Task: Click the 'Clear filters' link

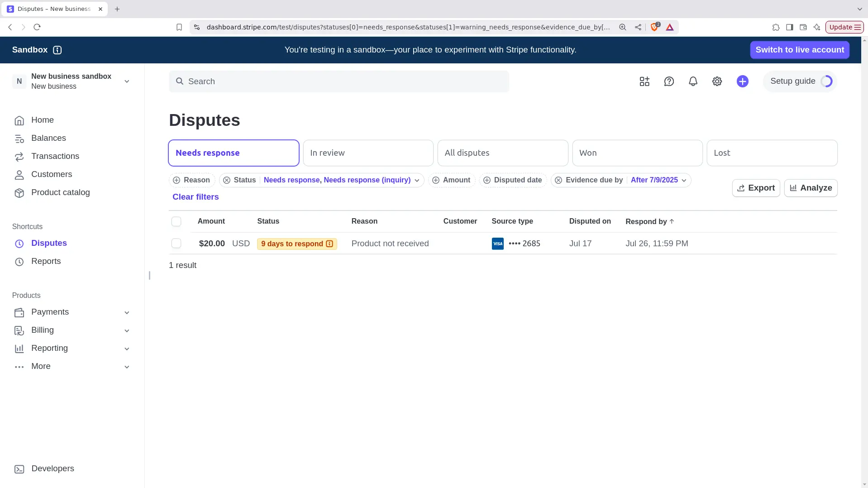Action: pos(195,197)
